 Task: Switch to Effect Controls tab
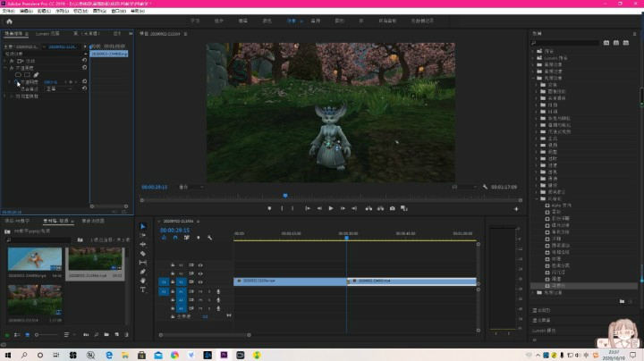coord(13,34)
